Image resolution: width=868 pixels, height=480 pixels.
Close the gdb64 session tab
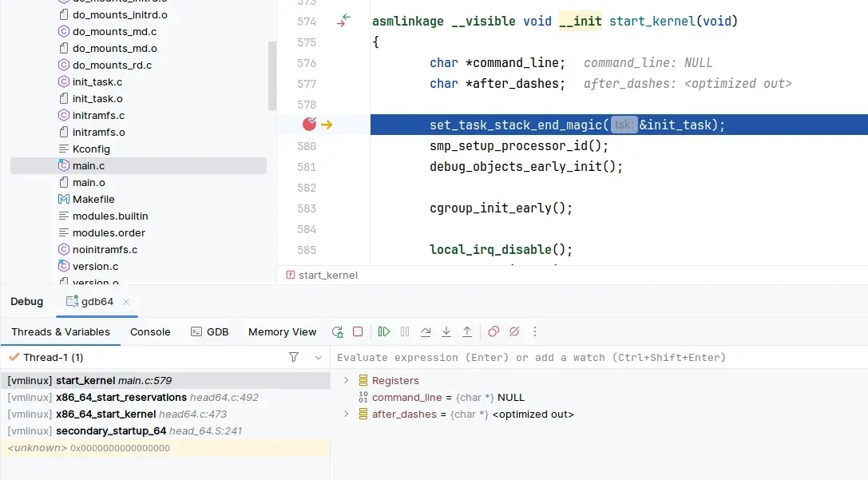[x=126, y=302]
